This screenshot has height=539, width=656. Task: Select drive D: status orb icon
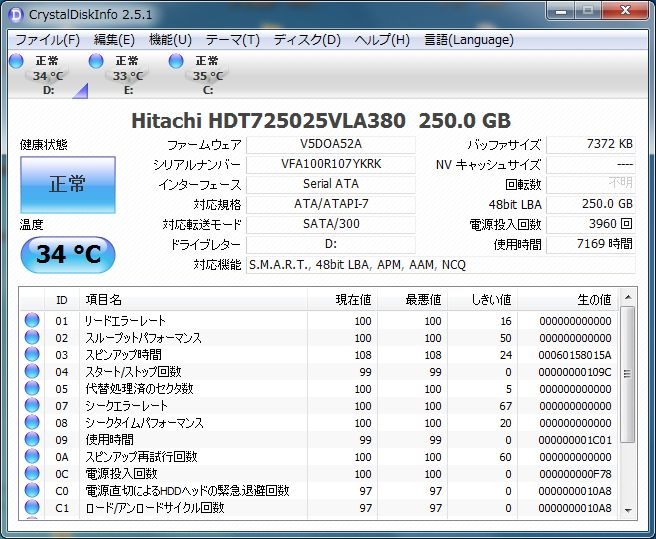coord(16,62)
